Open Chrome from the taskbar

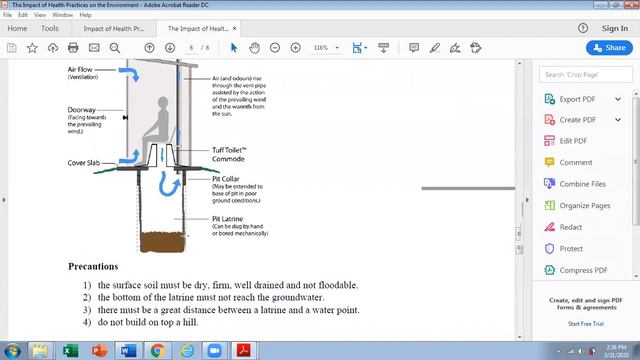point(158,351)
